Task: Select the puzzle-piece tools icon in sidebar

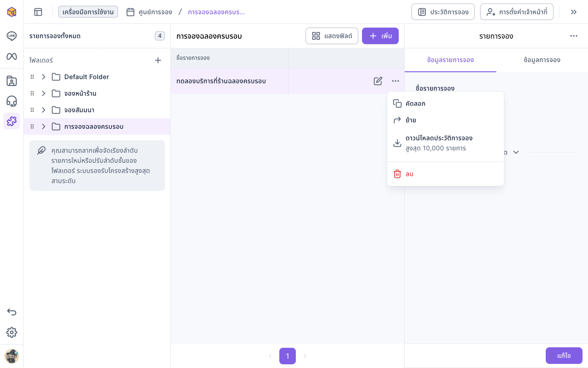Action: click(x=11, y=121)
